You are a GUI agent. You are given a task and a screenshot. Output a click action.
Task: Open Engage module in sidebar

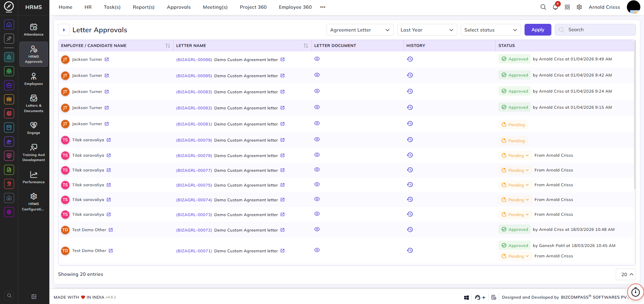[x=34, y=128]
